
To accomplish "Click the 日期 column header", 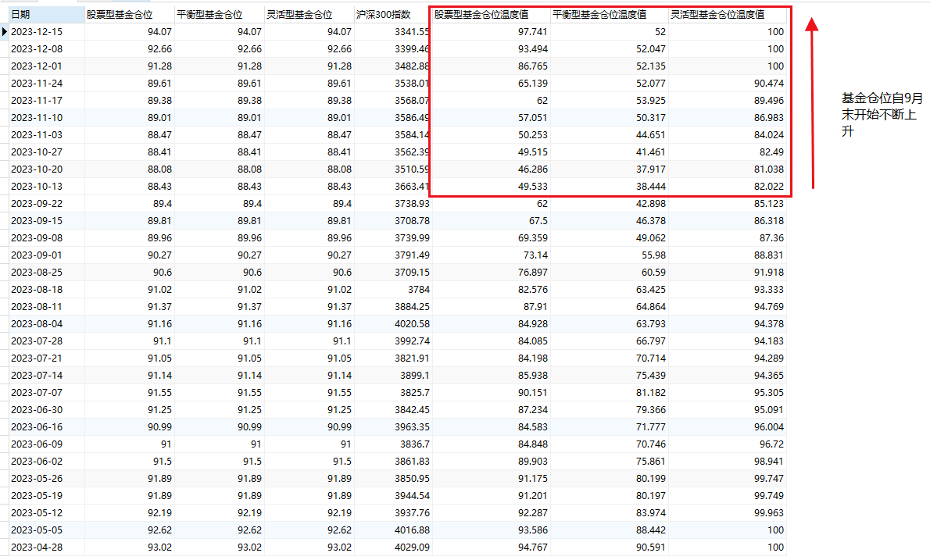I will (x=47, y=14).
